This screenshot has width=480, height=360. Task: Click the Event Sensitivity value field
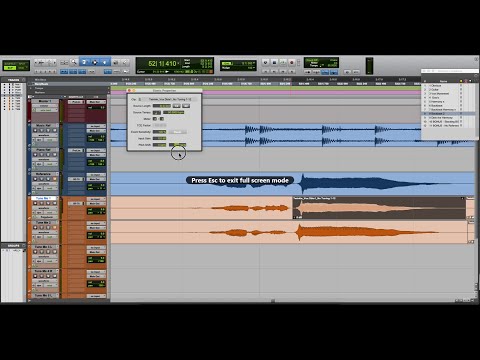159,132
